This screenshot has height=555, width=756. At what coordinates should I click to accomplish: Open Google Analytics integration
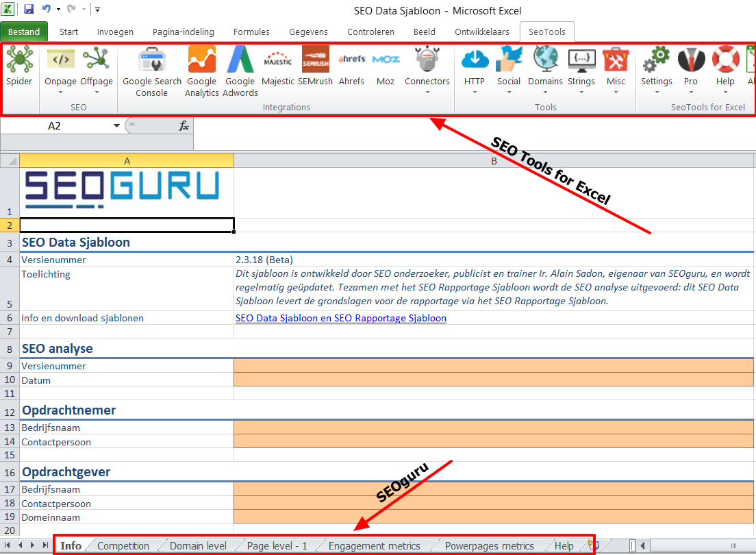tap(201, 71)
